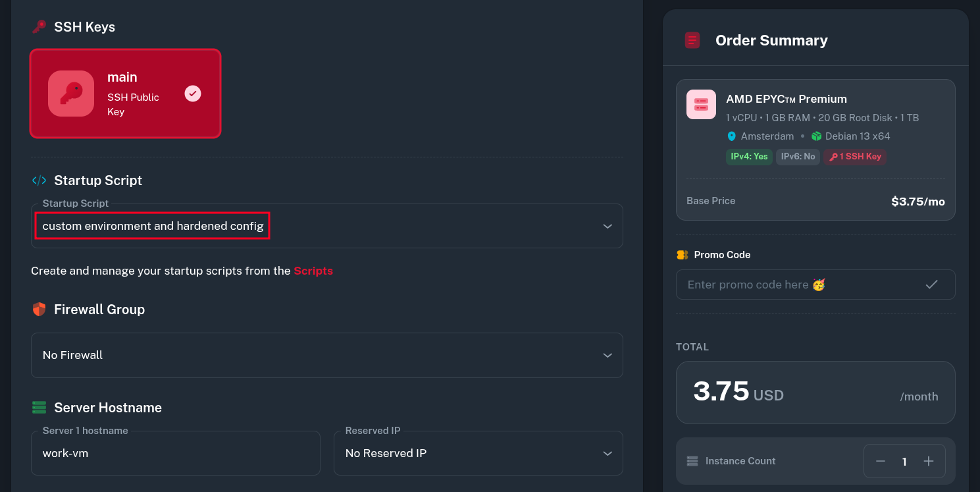The image size is (980, 492).
Task: Toggle the checkmark on the main SSH key
Action: [x=193, y=94]
